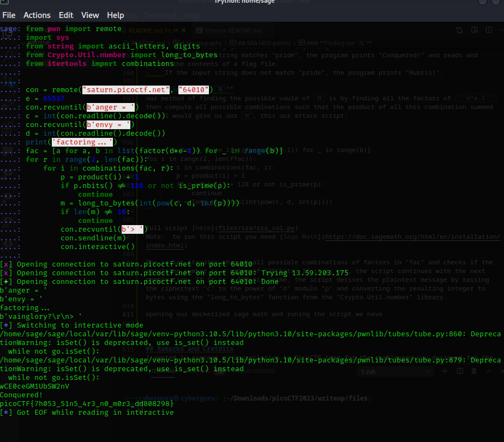This screenshot has height=442, width=504.
Task: Click the '## SRA (400 points)' breadcrumb
Action: 264,43
